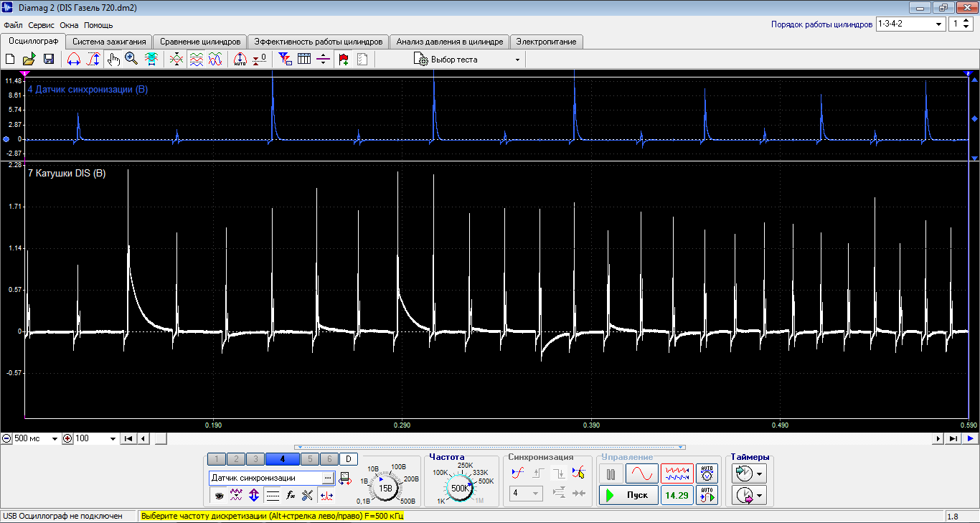Viewport: 980px width, 523px height.
Task: Click the 14.29 voltage reading button
Action: tap(677, 495)
